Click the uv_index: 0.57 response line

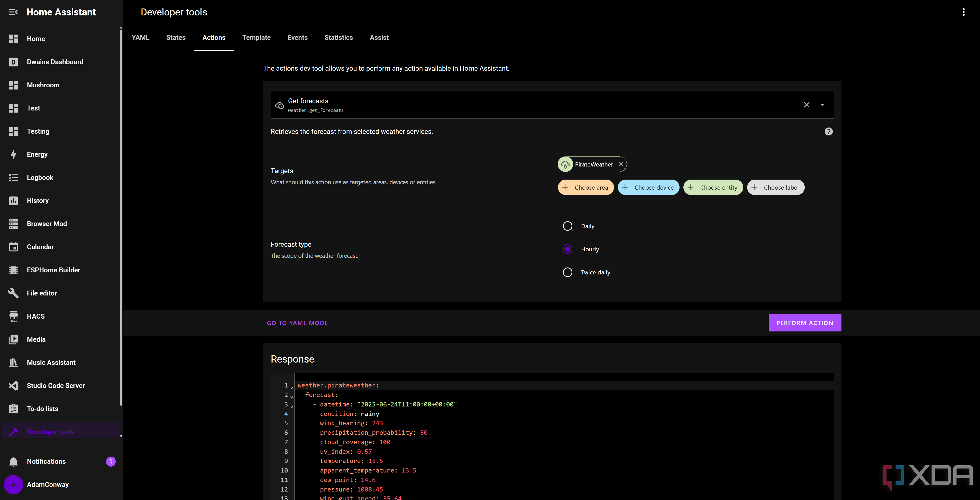coord(346,452)
